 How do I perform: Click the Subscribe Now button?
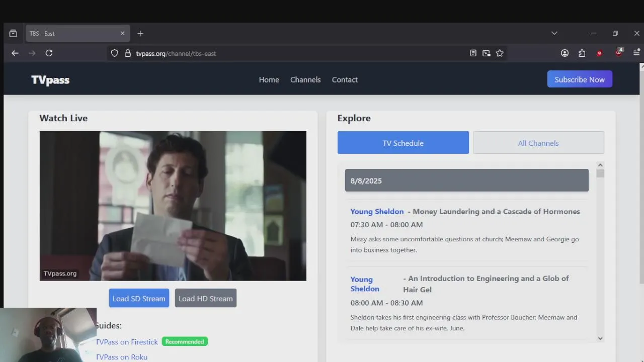580,79
